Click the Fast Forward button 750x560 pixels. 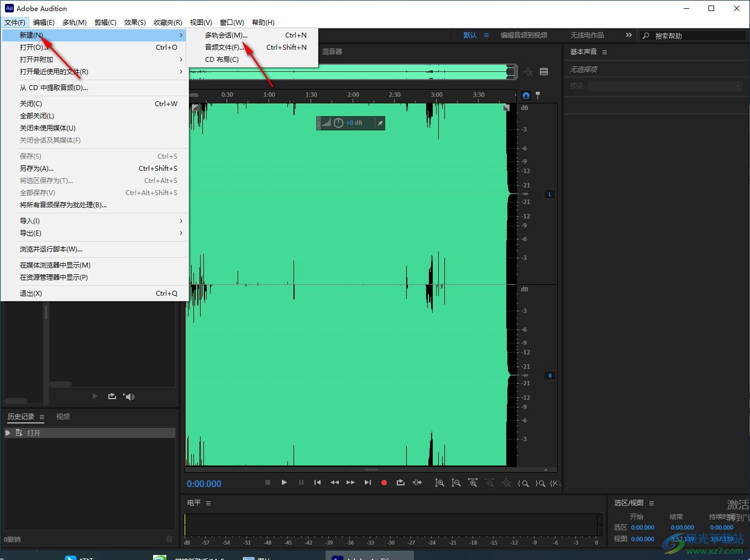[x=350, y=483]
